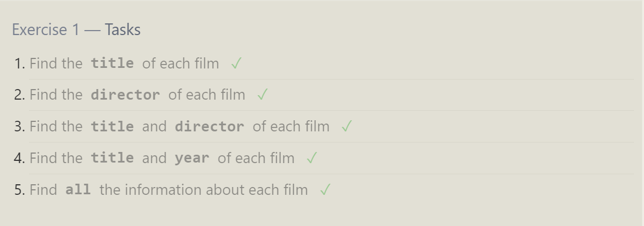Image resolution: width=644 pixels, height=226 pixels.
Task: Click the checkmark after the director-only task
Action: coord(262,95)
